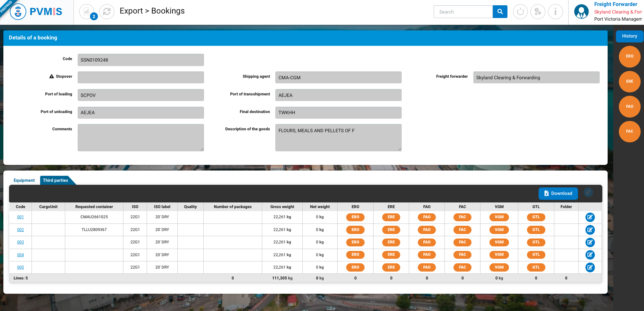Select the Third parties tab
Viewport: 644px width, 311px height.
tap(56, 180)
